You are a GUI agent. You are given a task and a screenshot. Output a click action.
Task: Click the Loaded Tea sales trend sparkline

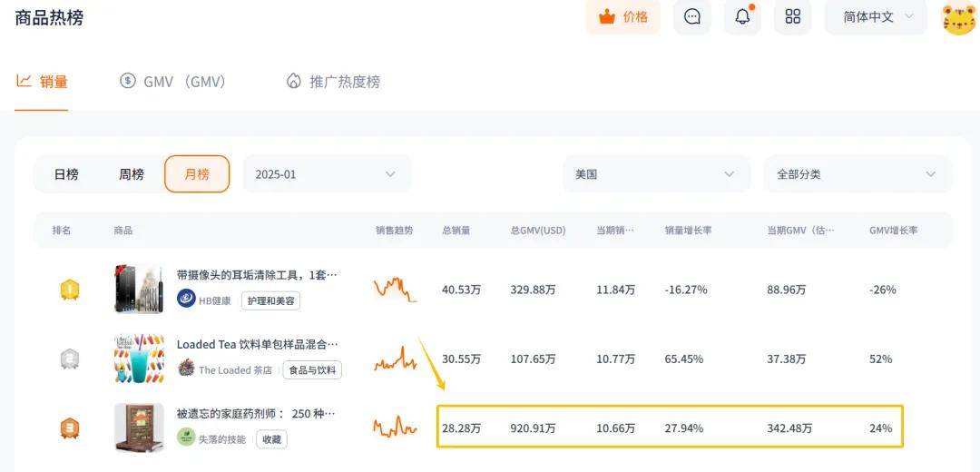(x=395, y=359)
